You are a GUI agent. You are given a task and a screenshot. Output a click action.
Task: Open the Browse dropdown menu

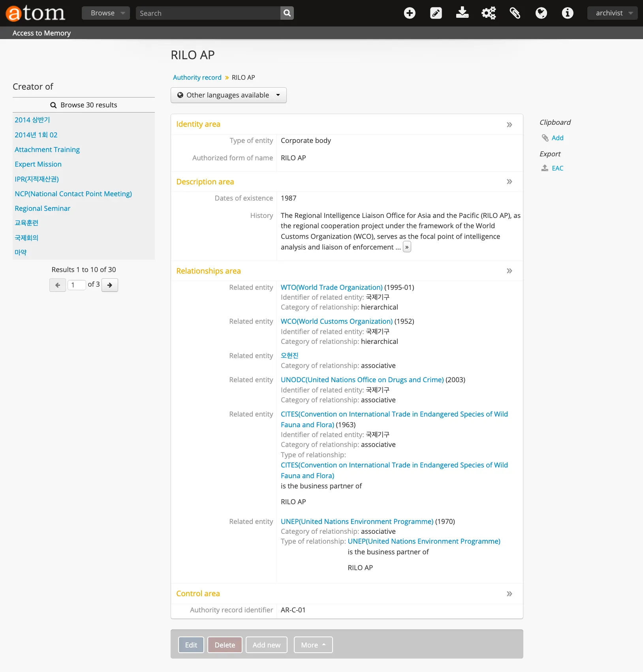point(106,13)
